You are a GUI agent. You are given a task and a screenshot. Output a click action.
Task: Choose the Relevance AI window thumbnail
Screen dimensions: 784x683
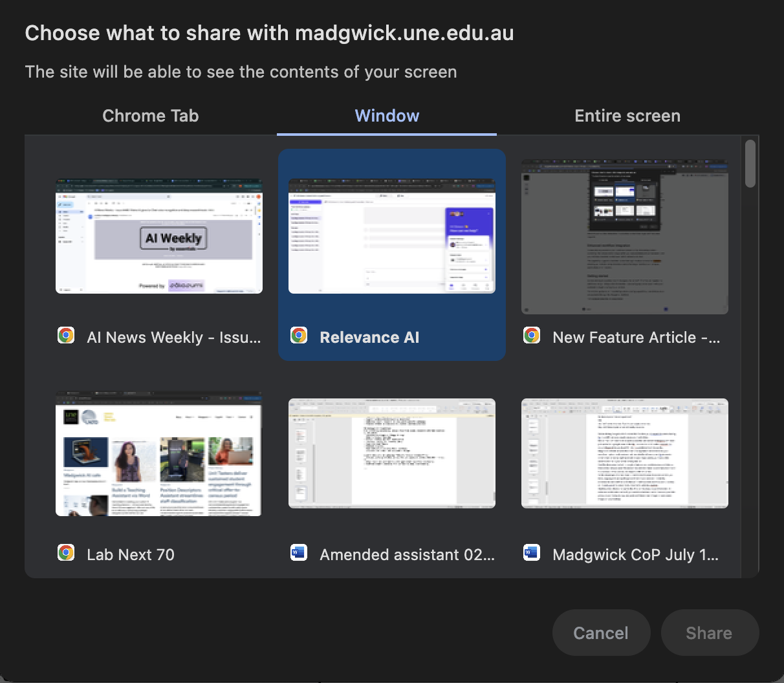tap(392, 236)
